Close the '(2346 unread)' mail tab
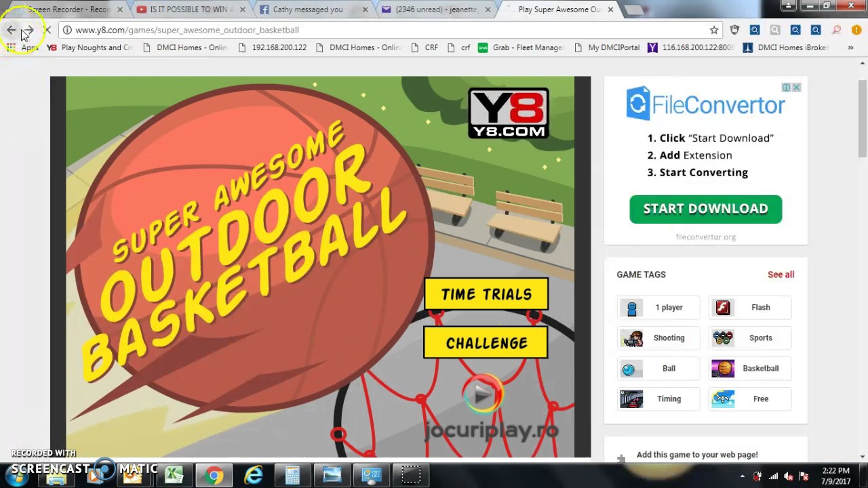Image resolution: width=868 pixels, height=488 pixels. (x=488, y=9)
